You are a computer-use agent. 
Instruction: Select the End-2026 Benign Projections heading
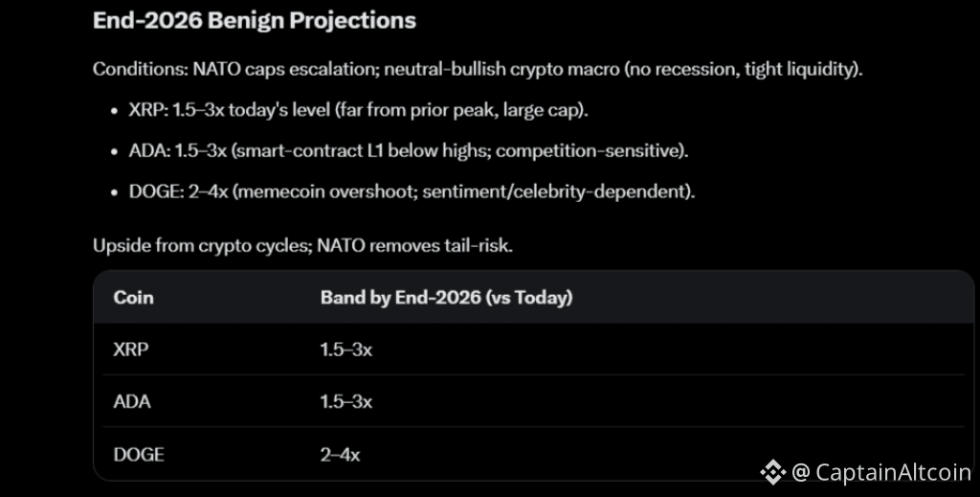click(255, 21)
